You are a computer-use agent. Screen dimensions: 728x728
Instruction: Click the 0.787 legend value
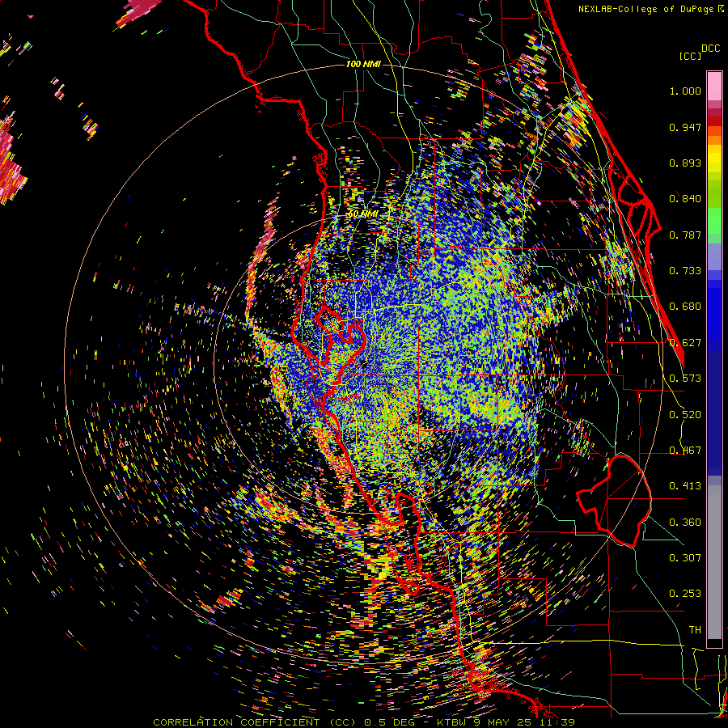click(x=685, y=235)
